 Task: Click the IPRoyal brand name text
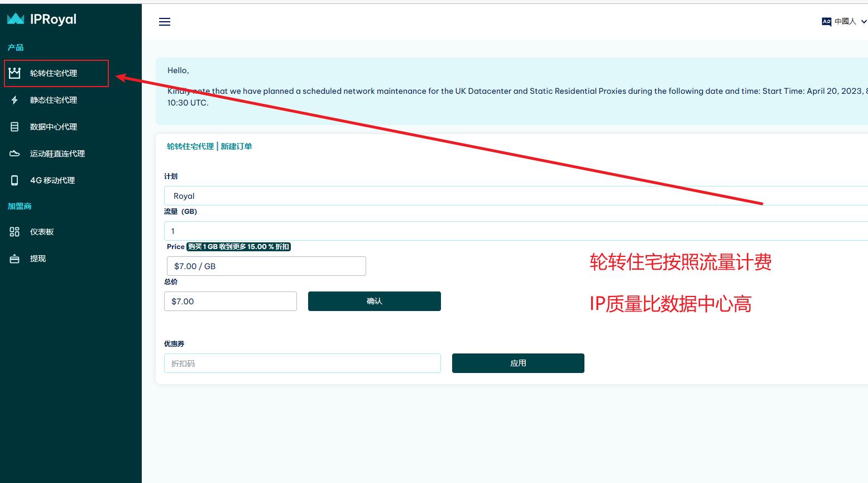pyautogui.click(x=53, y=20)
